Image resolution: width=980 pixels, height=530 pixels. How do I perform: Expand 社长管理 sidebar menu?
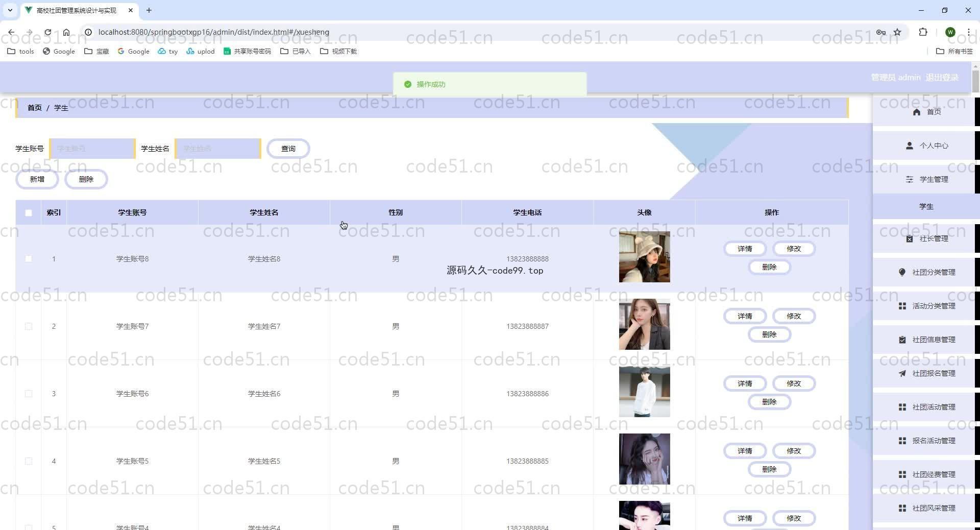coord(926,238)
